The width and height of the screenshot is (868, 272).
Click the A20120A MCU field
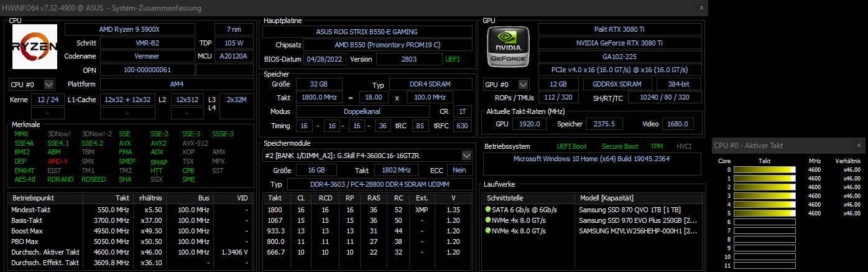click(x=234, y=56)
